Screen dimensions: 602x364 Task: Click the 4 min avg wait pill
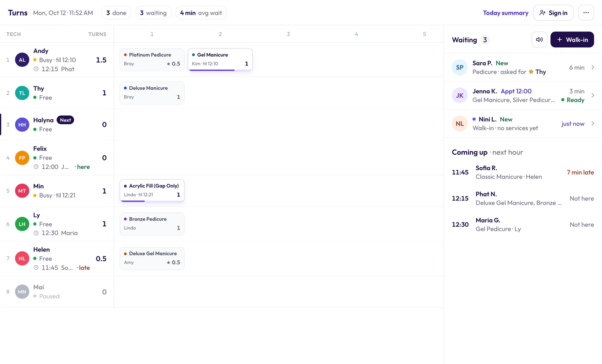click(201, 13)
